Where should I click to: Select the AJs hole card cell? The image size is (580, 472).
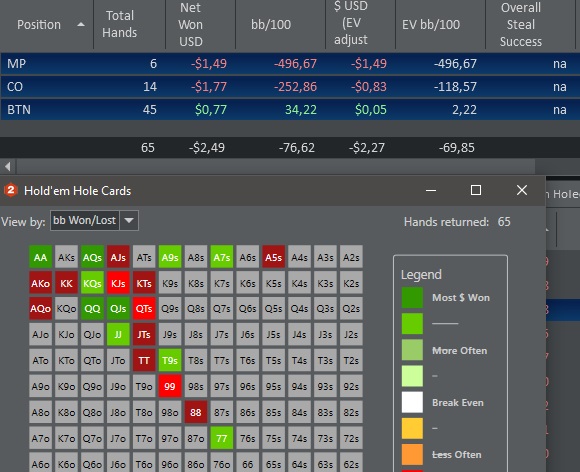pos(118,257)
